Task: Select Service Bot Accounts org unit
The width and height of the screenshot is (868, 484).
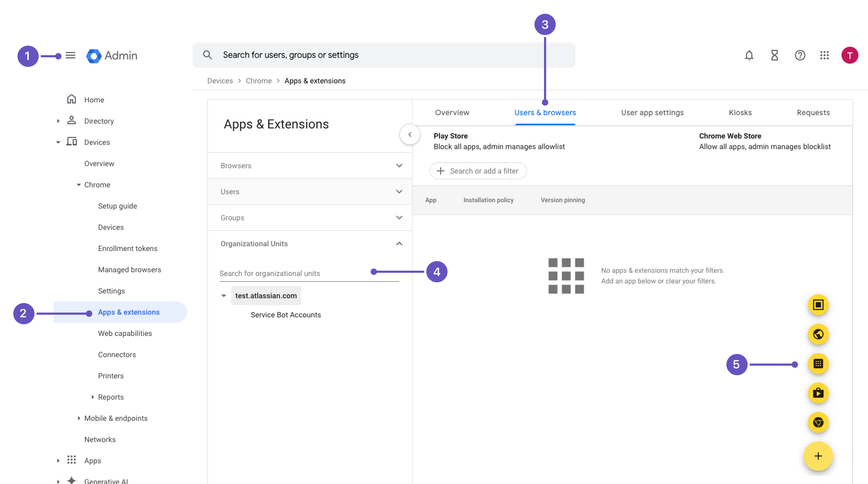Action: (x=286, y=315)
